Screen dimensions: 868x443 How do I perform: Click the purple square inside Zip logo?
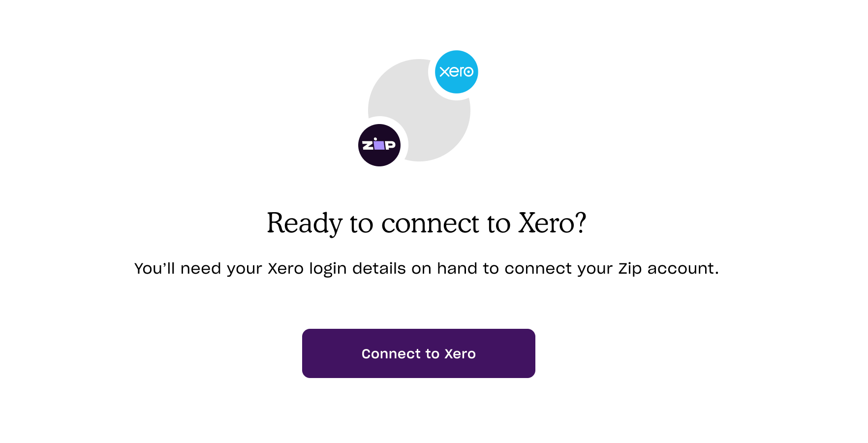coord(379,145)
